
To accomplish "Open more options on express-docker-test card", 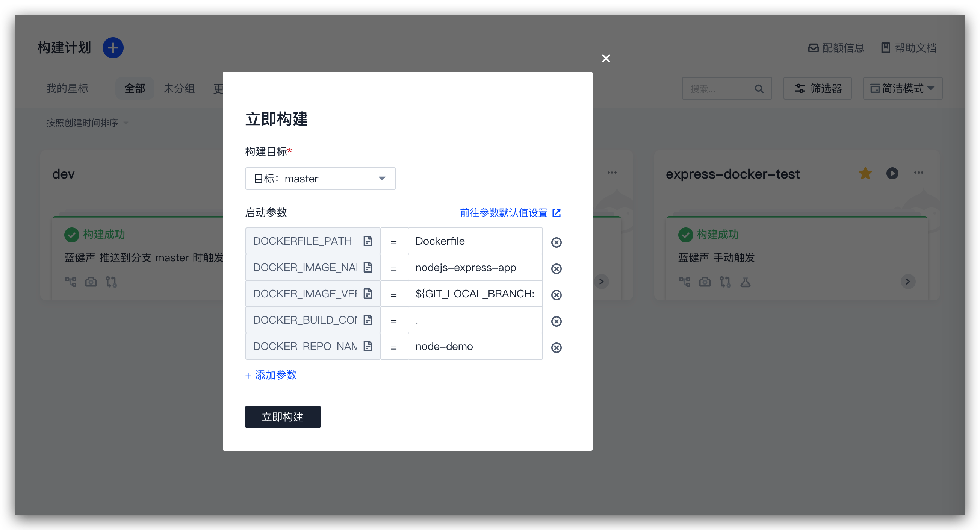I will (x=918, y=173).
